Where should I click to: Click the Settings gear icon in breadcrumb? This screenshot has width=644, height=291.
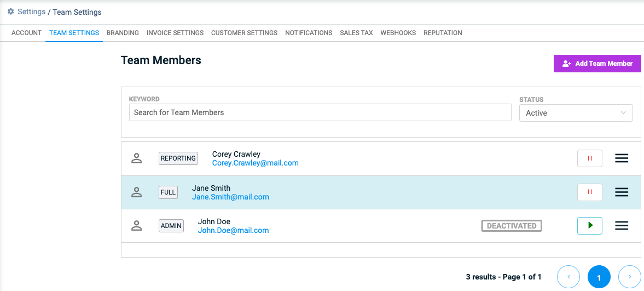(x=11, y=12)
